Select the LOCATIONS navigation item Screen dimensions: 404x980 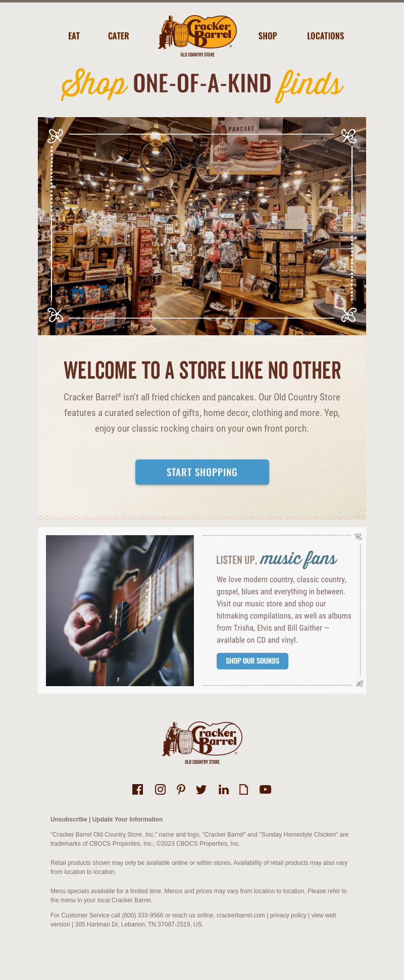pos(326,36)
